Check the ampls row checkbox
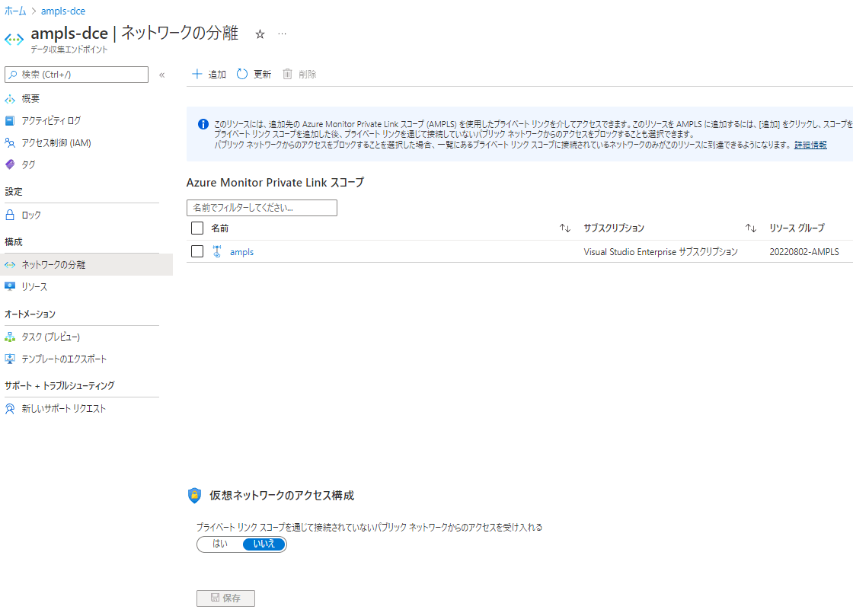The image size is (853, 616). (x=197, y=251)
